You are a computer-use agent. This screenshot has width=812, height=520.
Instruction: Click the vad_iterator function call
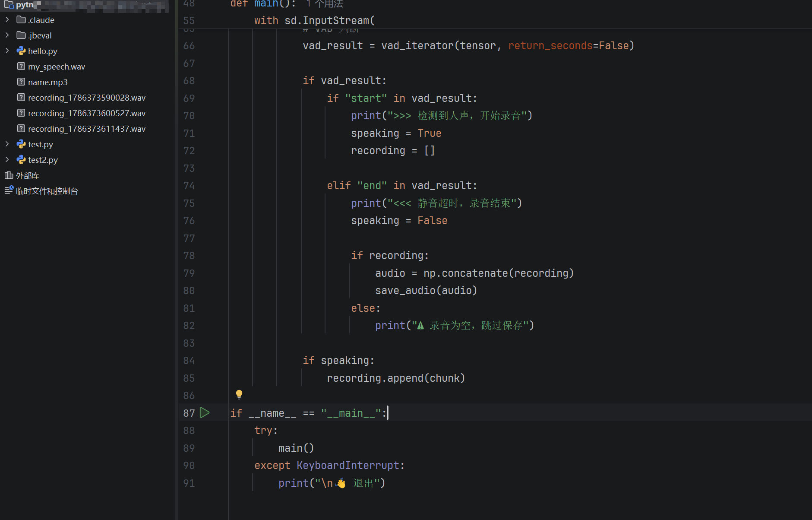(417, 46)
